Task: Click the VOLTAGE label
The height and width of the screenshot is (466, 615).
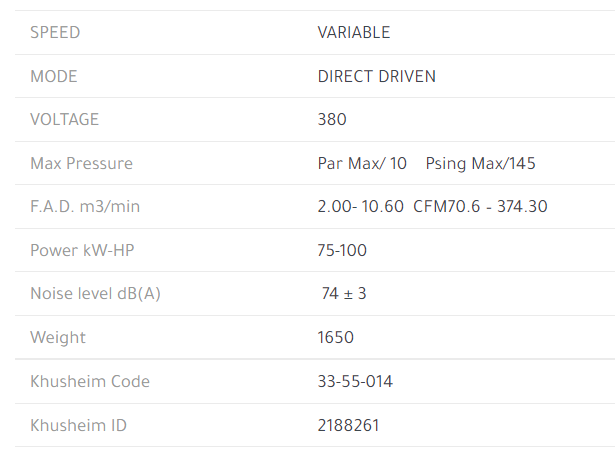Action: coord(65,120)
